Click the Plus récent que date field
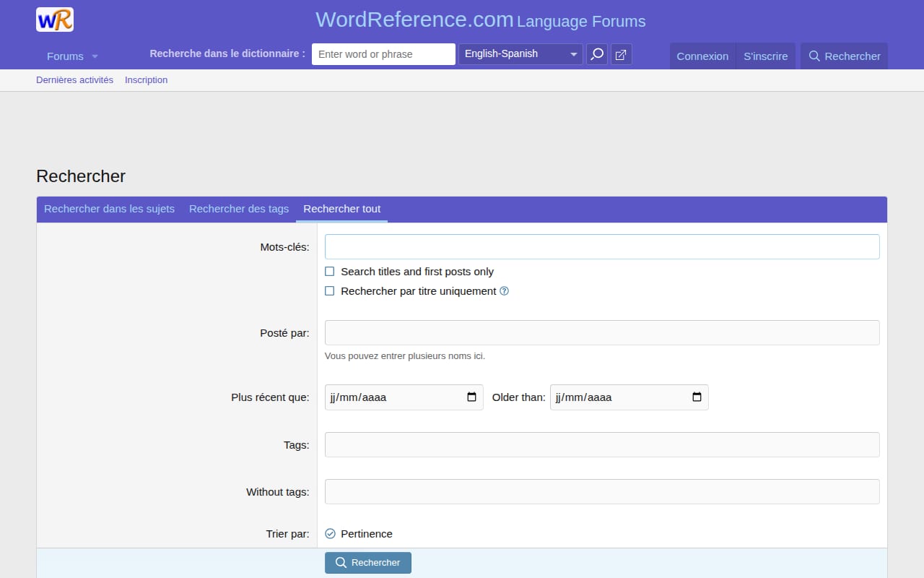 pos(404,397)
